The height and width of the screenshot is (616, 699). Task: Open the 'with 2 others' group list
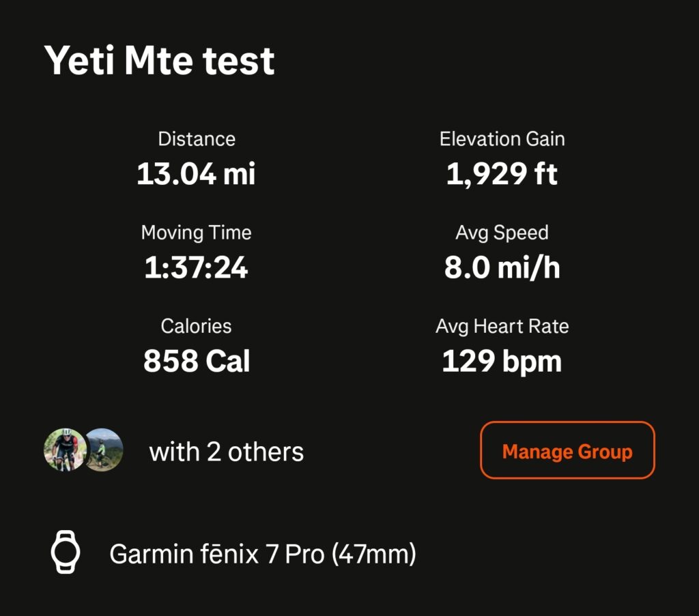pos(227,452)
